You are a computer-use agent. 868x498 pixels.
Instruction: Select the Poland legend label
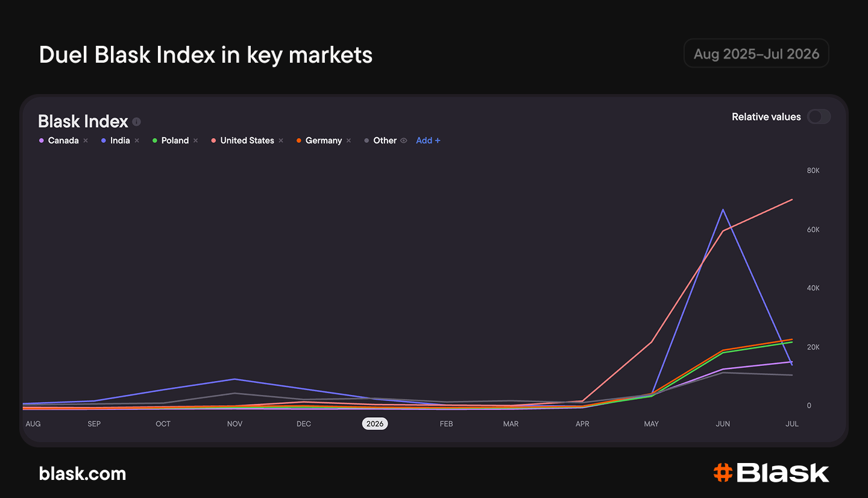[175, 140]
